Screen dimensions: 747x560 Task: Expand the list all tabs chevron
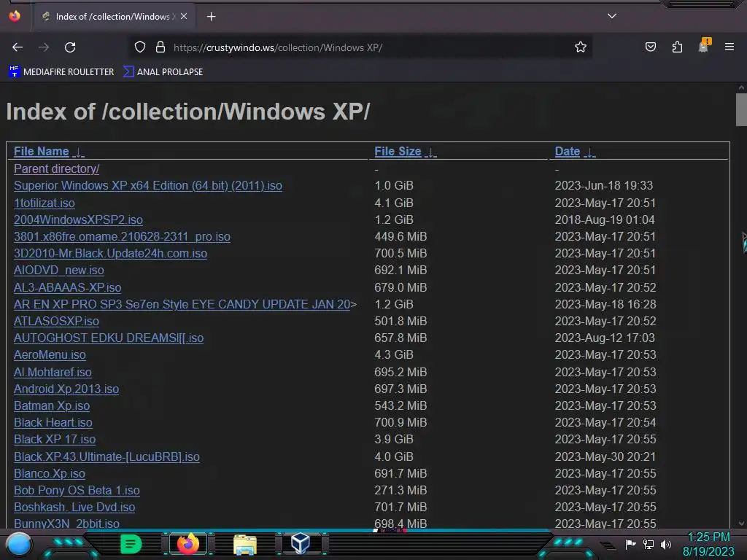click(x=612, y=16)
